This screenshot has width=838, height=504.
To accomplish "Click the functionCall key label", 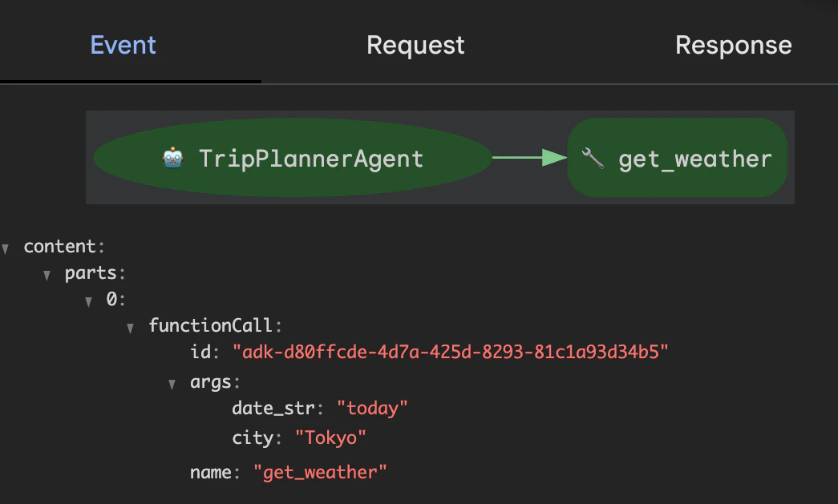I will coord(211,325).
